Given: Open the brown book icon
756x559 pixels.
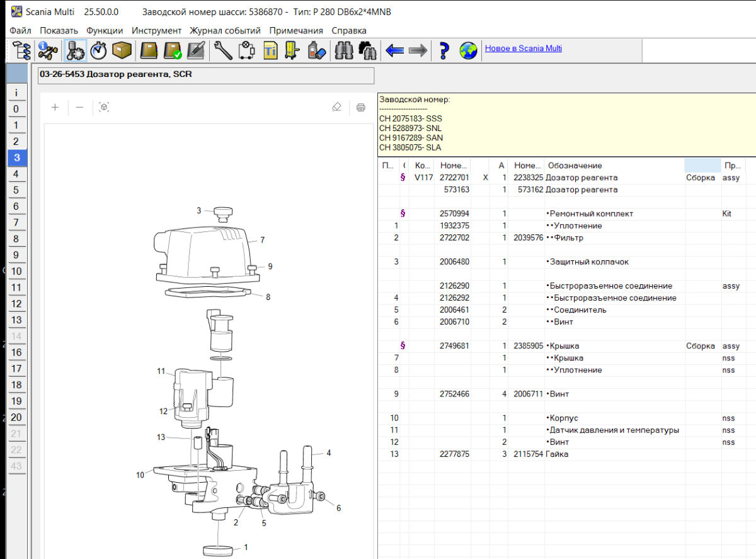Looking at the screenshot, I should pos(149,50).
